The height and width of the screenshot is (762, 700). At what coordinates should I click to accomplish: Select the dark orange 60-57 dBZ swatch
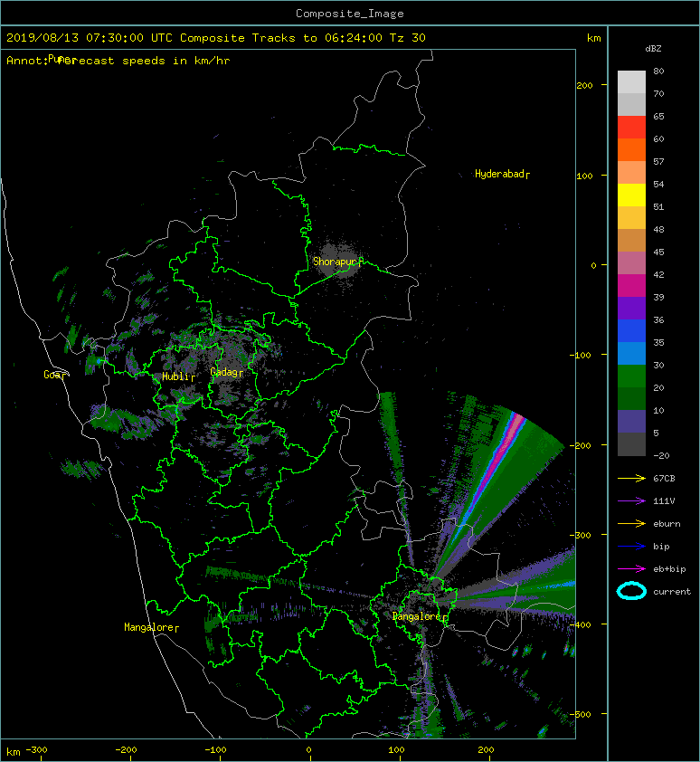631,149
